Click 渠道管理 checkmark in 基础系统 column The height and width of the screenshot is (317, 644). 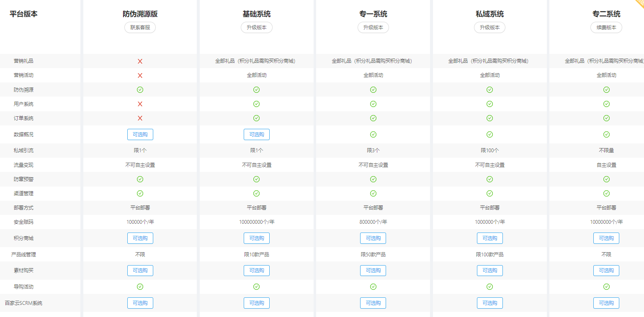point(257,193)
